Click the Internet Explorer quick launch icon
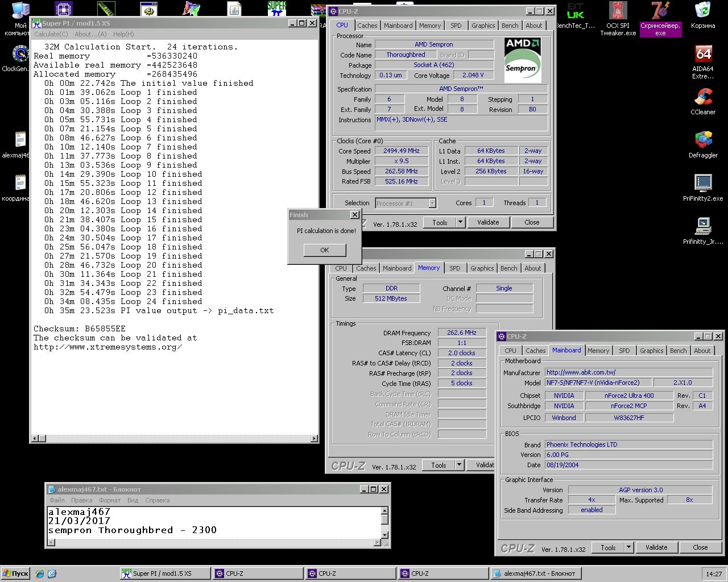 point(40,573)
